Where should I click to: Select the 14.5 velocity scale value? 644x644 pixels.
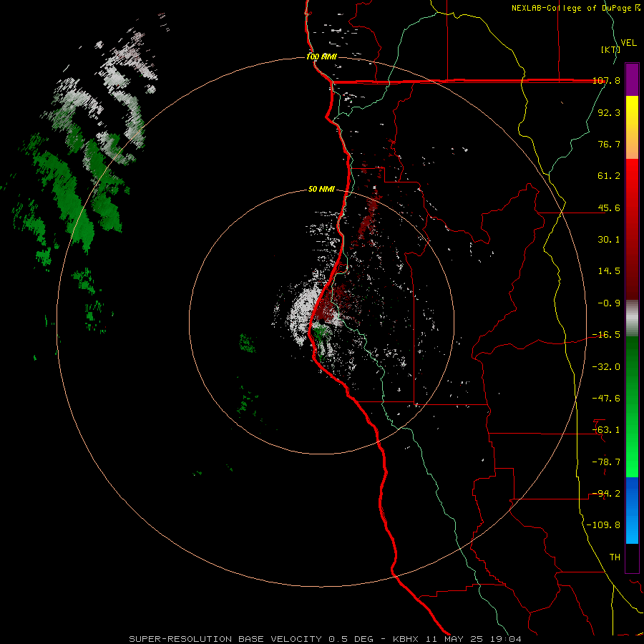click(609, 271)
